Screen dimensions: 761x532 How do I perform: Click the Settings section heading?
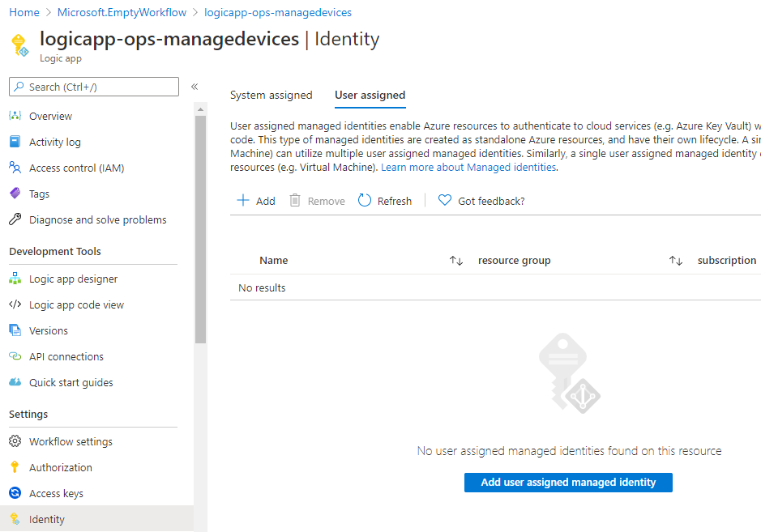click(x=28, y=414)
